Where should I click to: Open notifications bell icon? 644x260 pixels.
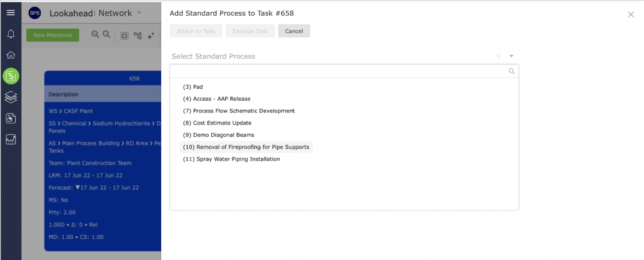coord(11,34)
